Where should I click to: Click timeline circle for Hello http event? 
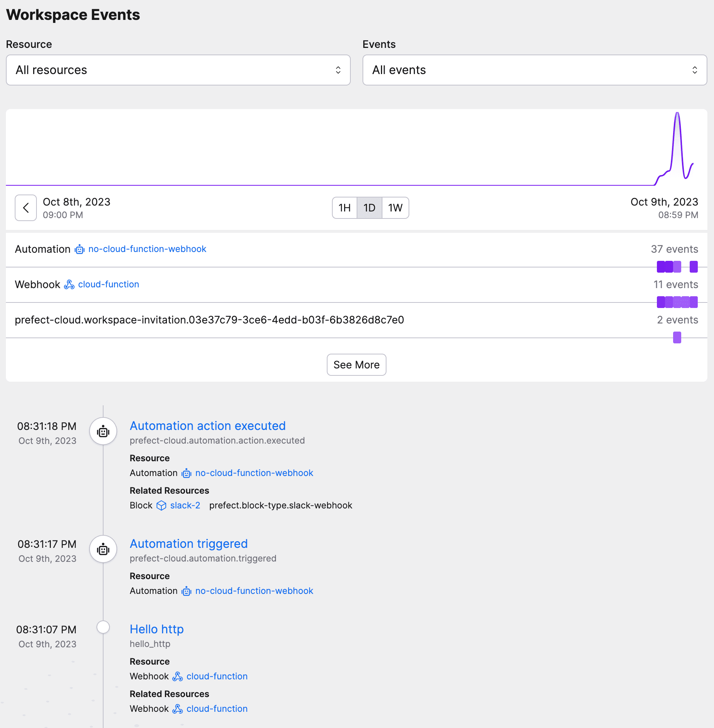(x=103, y=627)
